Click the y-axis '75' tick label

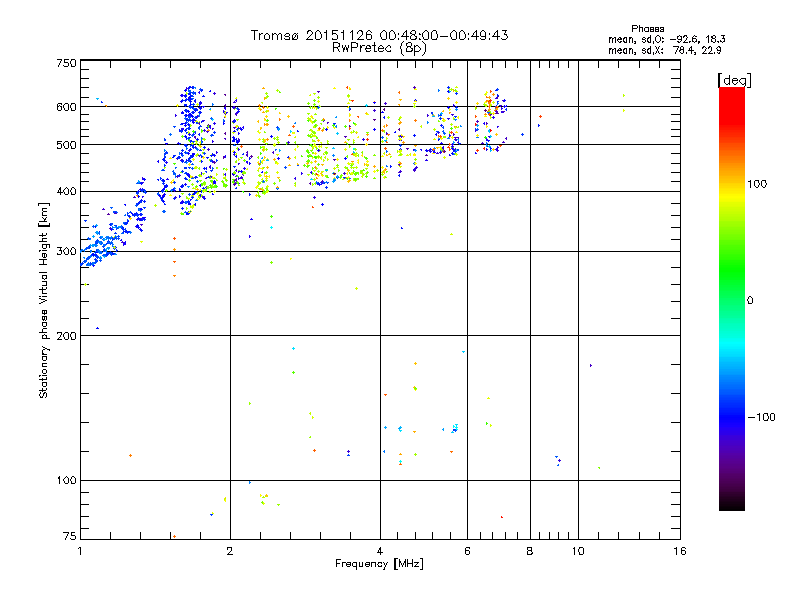pos(70,536)
